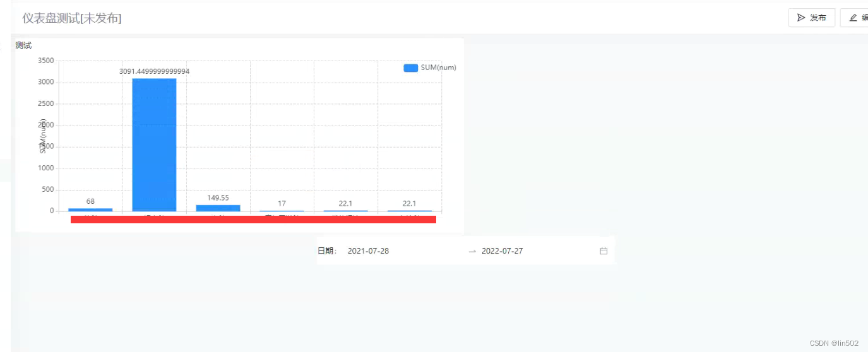Click the dashboard title 仪表盘测试[未发布]
Screen dimensions: 868x352
(72, 18)
